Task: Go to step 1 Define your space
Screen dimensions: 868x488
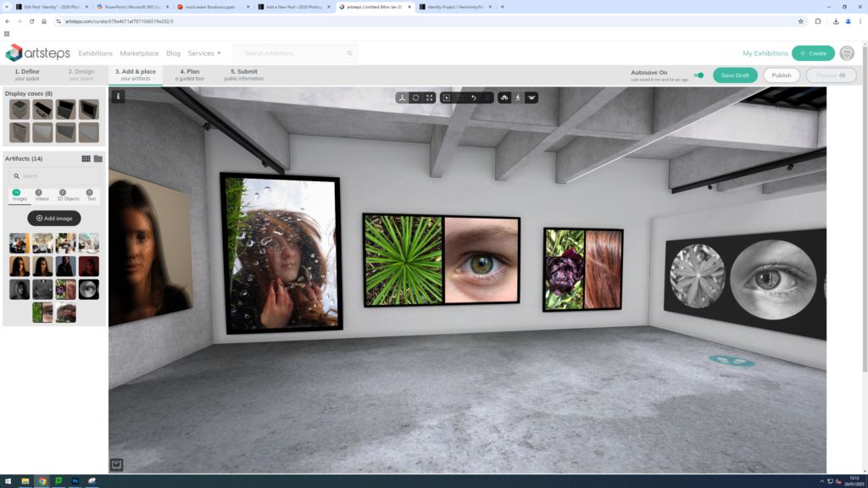Action: point(26,75)
